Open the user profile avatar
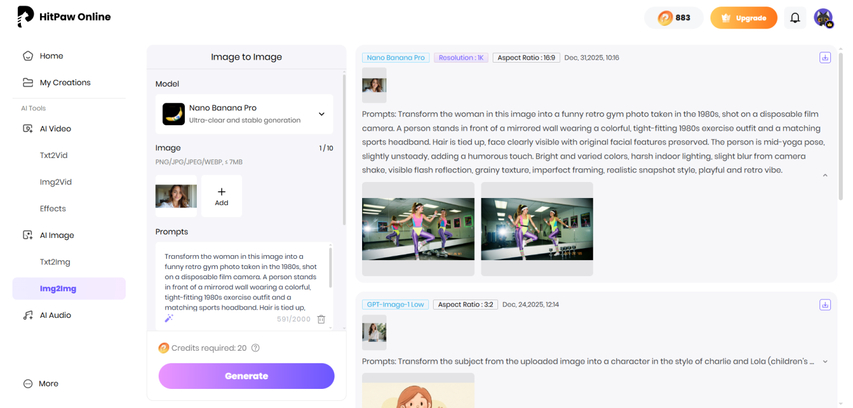 point(822,18)
